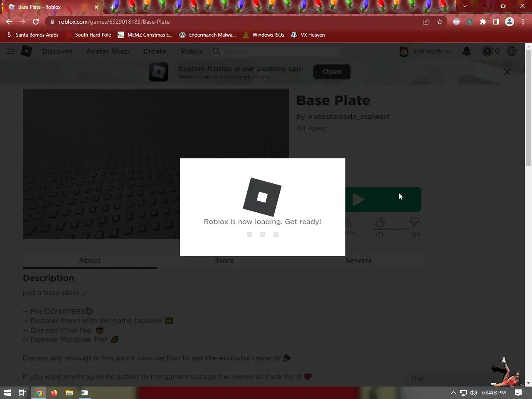
Task: Switch to the Servers tab
Action: point(358,261)
